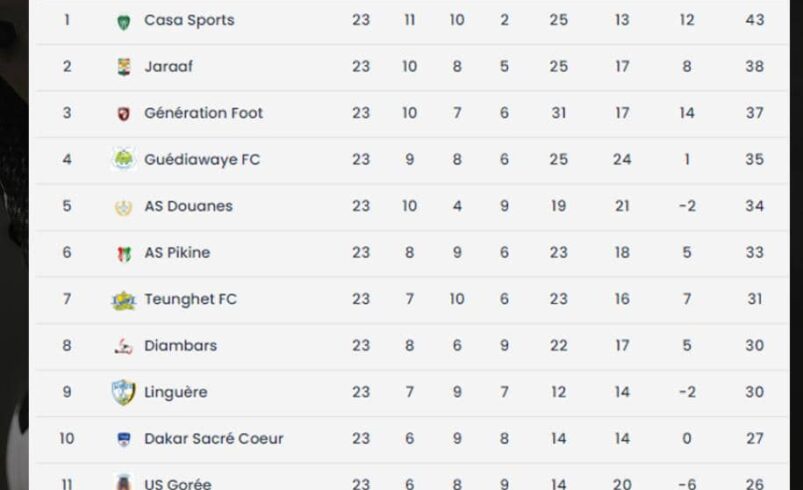Click the AS Pikine team logo
803x490 pixels.
pyautogui.click(x=123, y=253)
